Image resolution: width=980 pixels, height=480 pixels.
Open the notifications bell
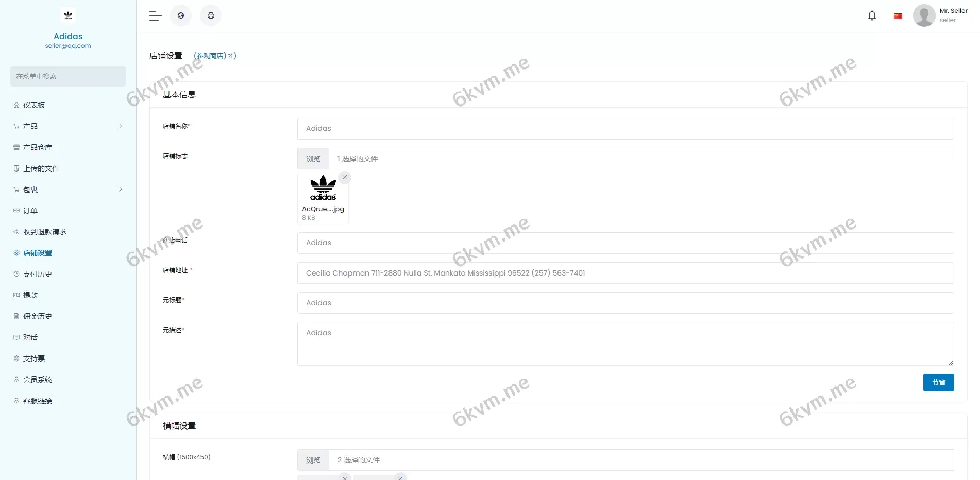pyautogui.click(x=872, y=15)
